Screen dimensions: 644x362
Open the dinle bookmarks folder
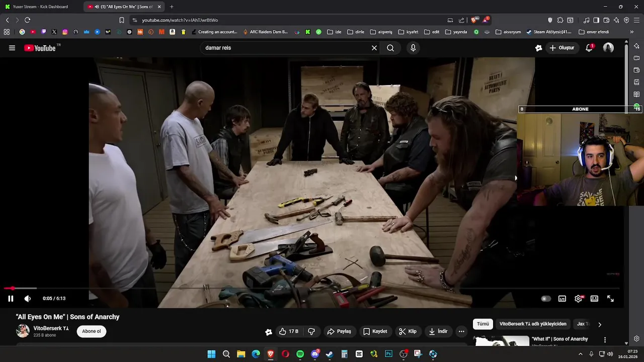coord(356,32)
